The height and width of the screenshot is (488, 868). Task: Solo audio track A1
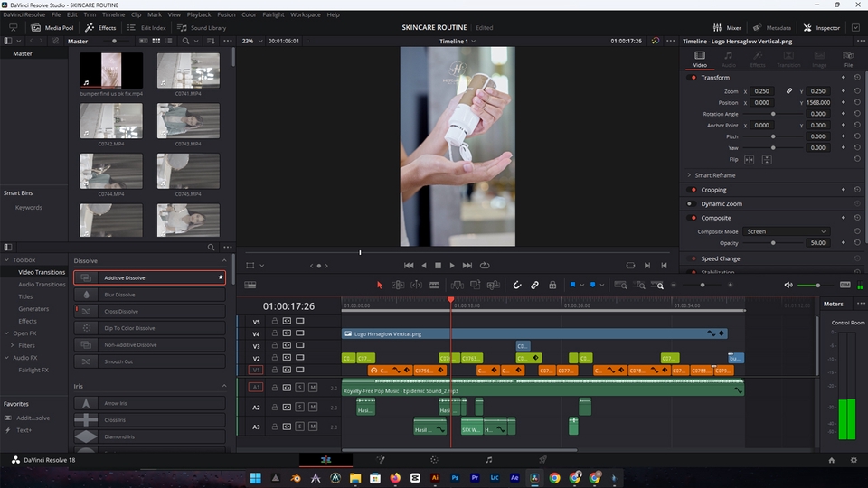tap(299, 387)
